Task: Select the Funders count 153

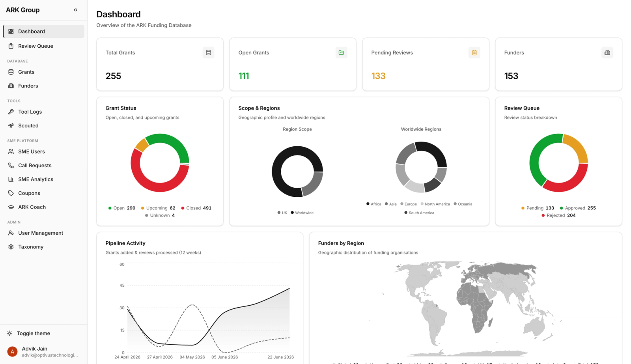Action: [x=511, y=76]
